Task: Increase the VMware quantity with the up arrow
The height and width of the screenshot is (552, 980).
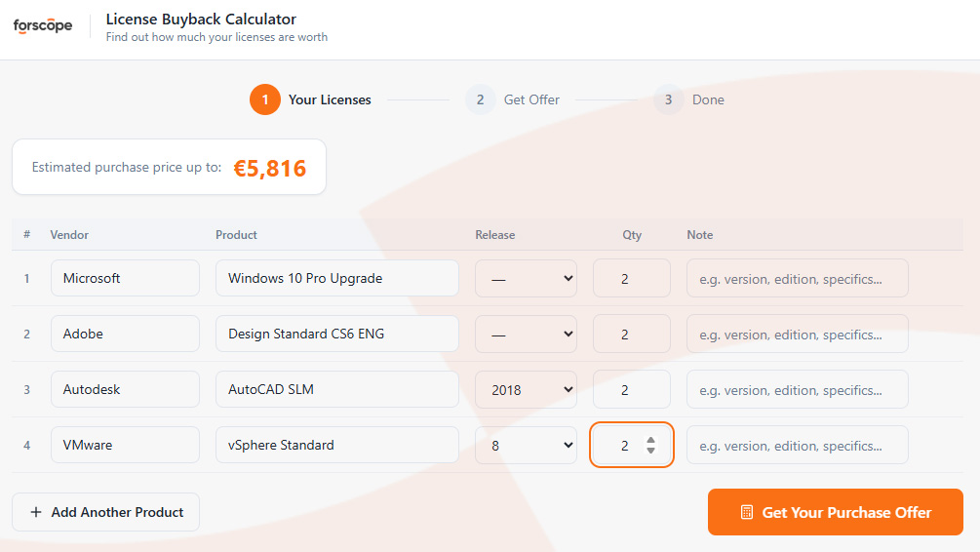Action: pyautogui.click(x=650, y=440)
